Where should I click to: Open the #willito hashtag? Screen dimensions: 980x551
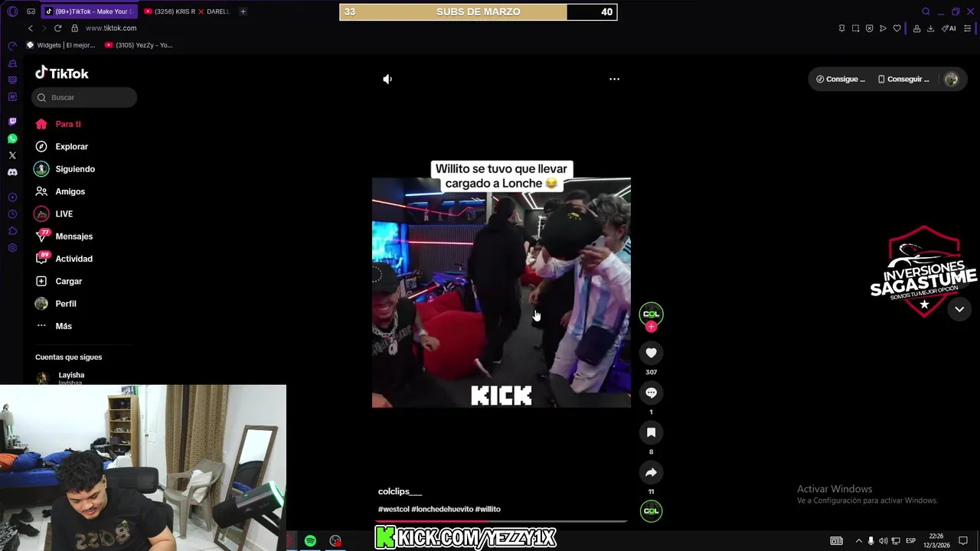click(x=488, y=509)
